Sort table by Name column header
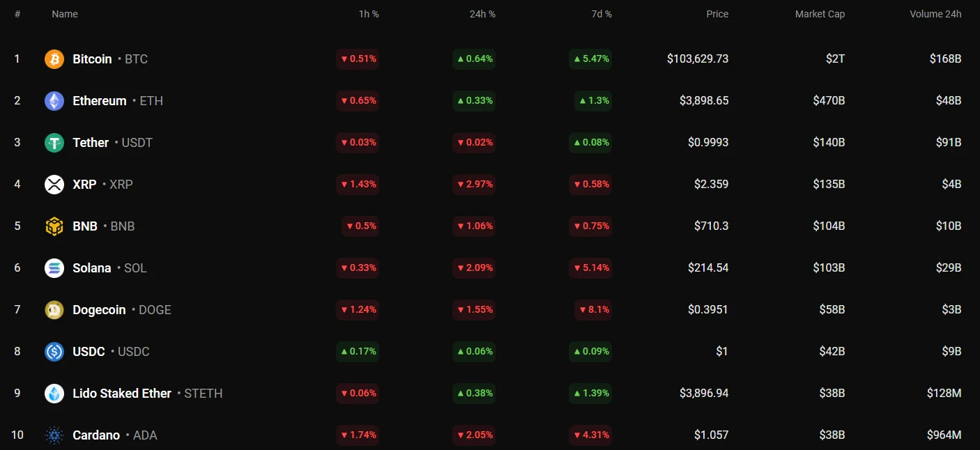The image size is (980, 450). pyautogui.click(x=65, y=14)
